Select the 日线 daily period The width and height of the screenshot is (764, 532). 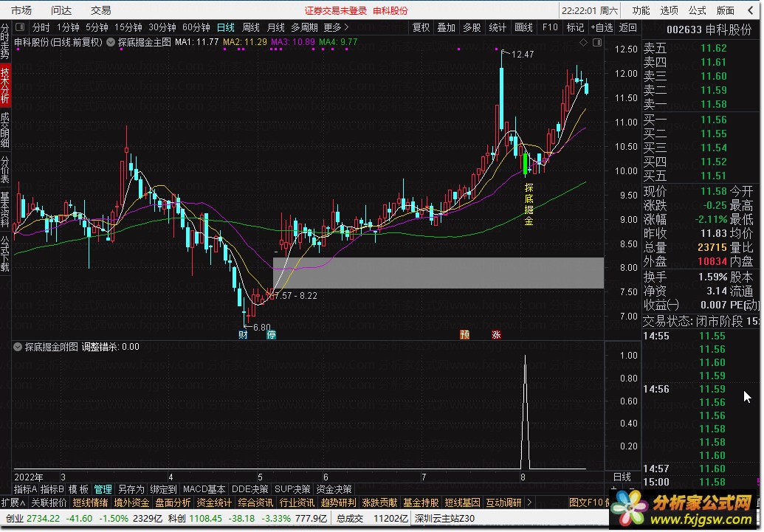point(226,27)
